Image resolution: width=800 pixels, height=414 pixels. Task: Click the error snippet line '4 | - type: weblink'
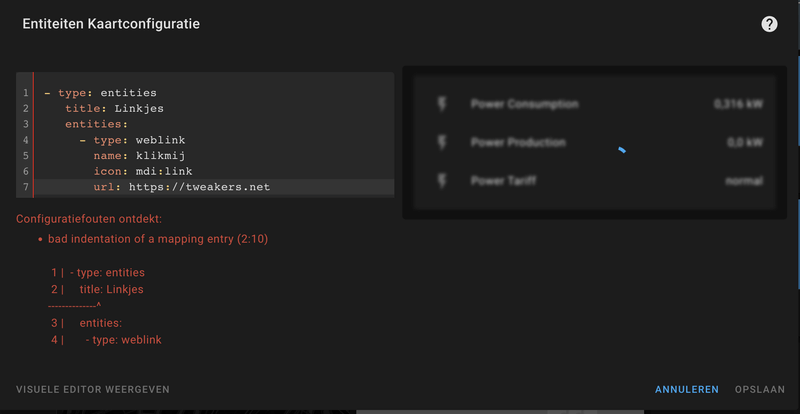tap(106, 339)
